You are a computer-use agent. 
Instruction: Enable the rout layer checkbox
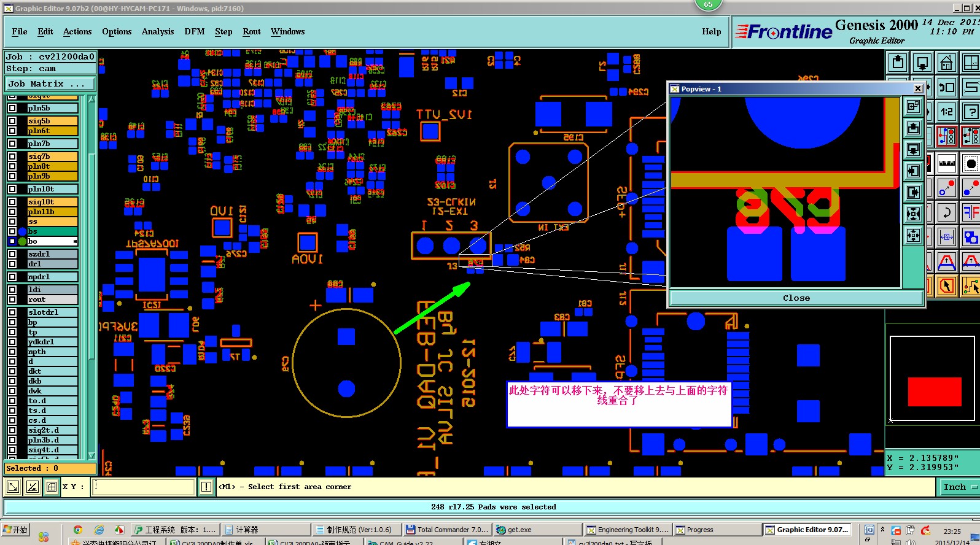pyautogui.click(x=12, y=300)
